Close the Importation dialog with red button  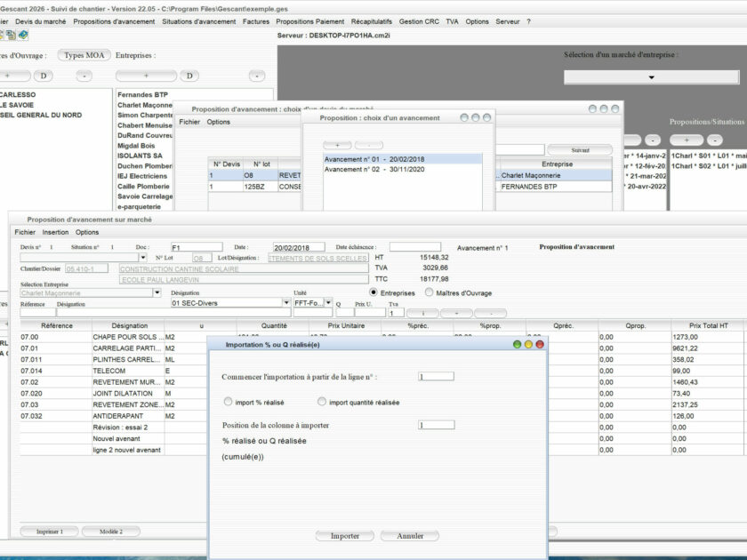540,344
